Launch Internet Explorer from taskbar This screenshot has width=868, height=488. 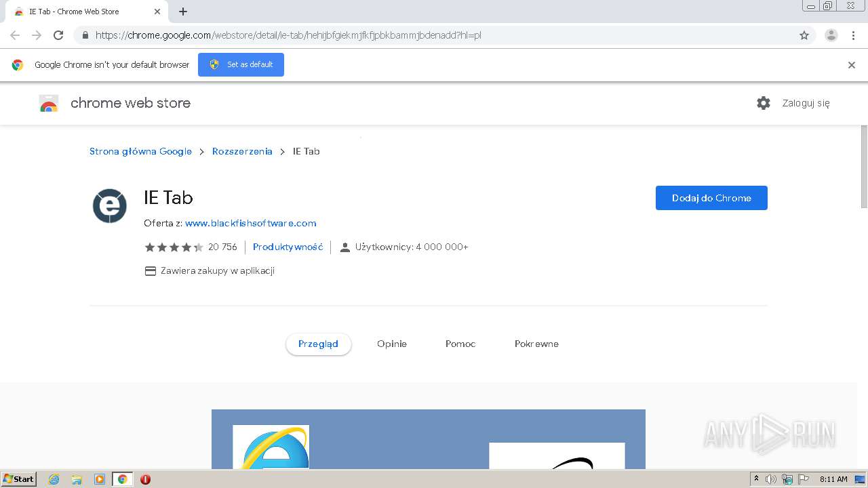pos(54,479)
